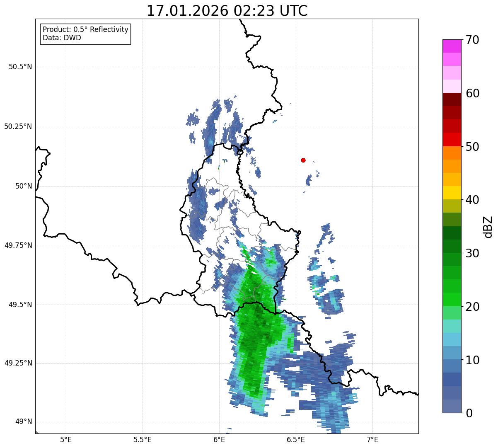Click the 7°E longitude axis label

(372, 439)
